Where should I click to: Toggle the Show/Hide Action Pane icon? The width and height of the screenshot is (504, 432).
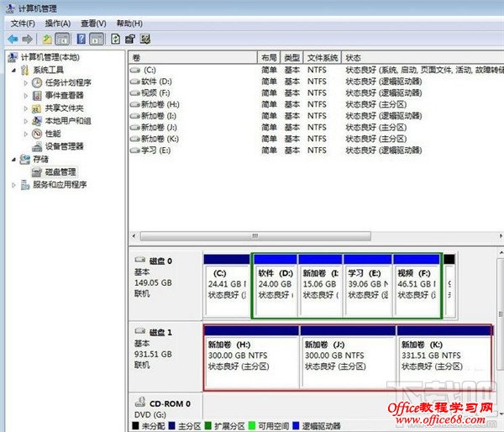click(97, 40)
